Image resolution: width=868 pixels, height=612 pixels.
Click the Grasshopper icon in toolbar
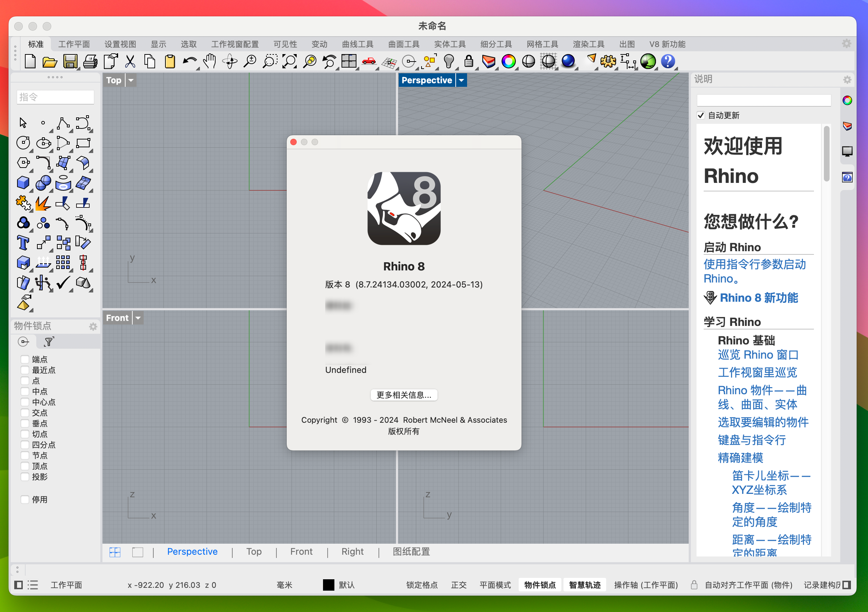tap(648, 61)
